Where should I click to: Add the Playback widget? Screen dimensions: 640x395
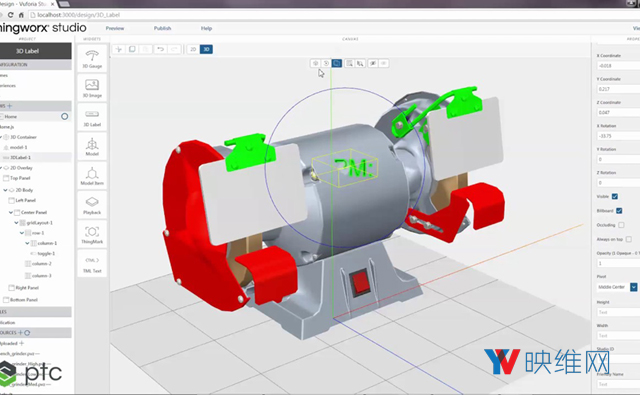92,205
